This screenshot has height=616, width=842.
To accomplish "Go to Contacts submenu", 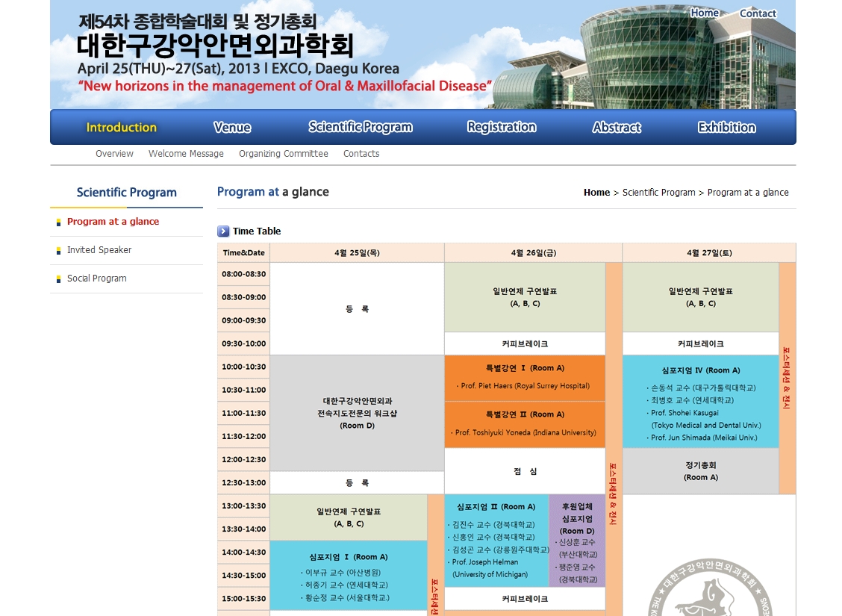I will pos(361,154).
